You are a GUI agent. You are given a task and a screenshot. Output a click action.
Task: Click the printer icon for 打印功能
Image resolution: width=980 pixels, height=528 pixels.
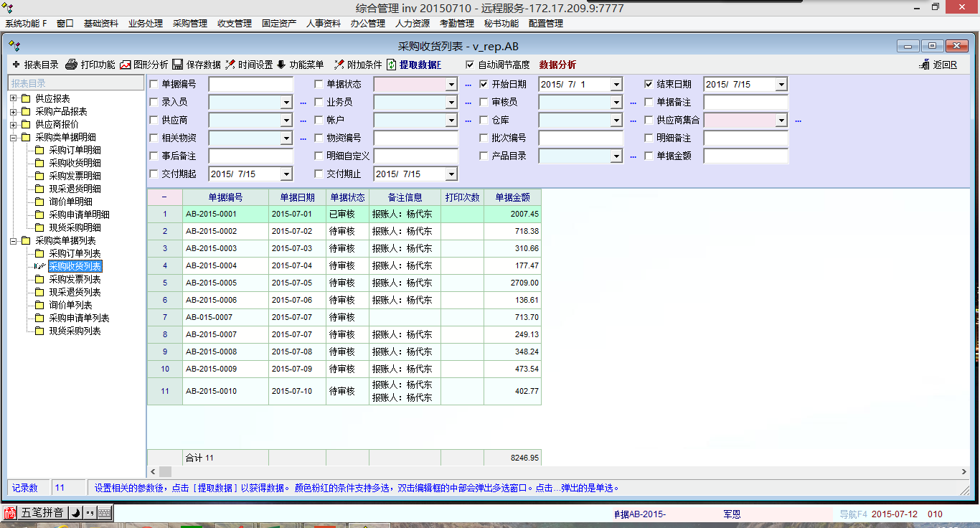coord(71,65)
